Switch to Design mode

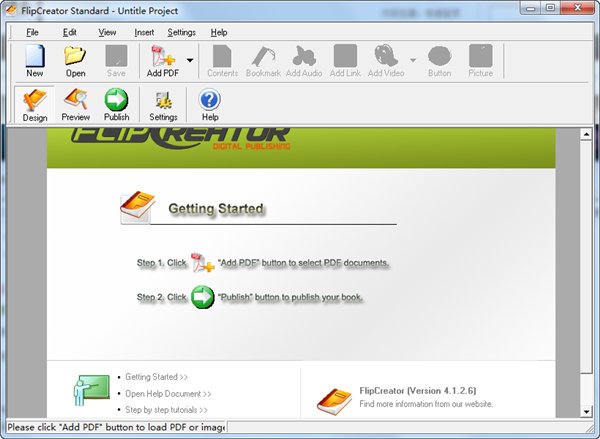click(35, 105)
